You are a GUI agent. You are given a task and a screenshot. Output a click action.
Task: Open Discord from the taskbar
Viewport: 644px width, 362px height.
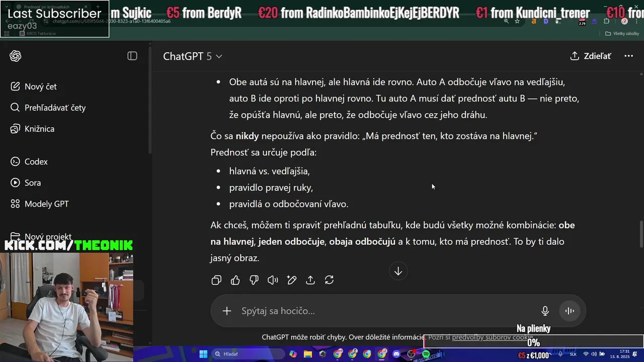click(396, 354)
